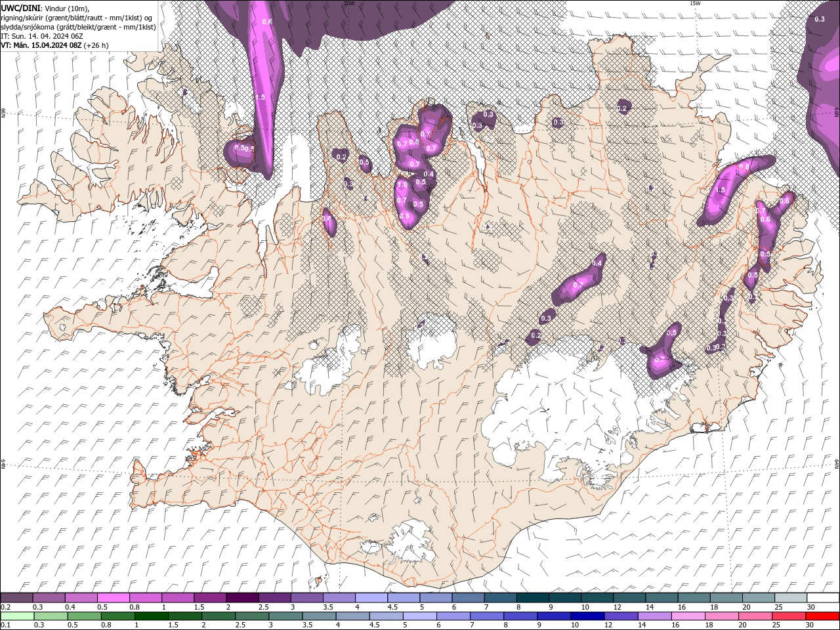Screen dimensions: 840x630
Task: Click snow legend swatch between 2 and 2.5
Action: 242,598
